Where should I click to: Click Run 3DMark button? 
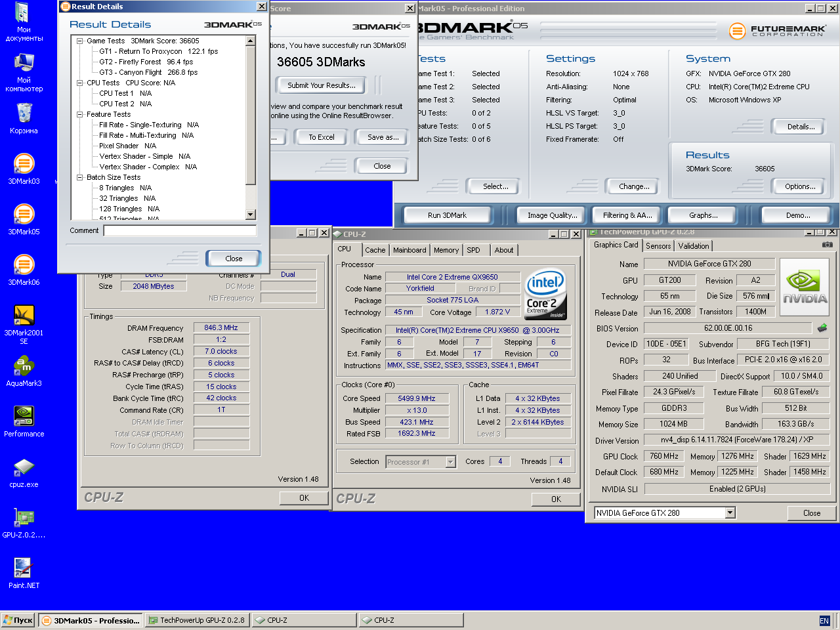point(447,215)
